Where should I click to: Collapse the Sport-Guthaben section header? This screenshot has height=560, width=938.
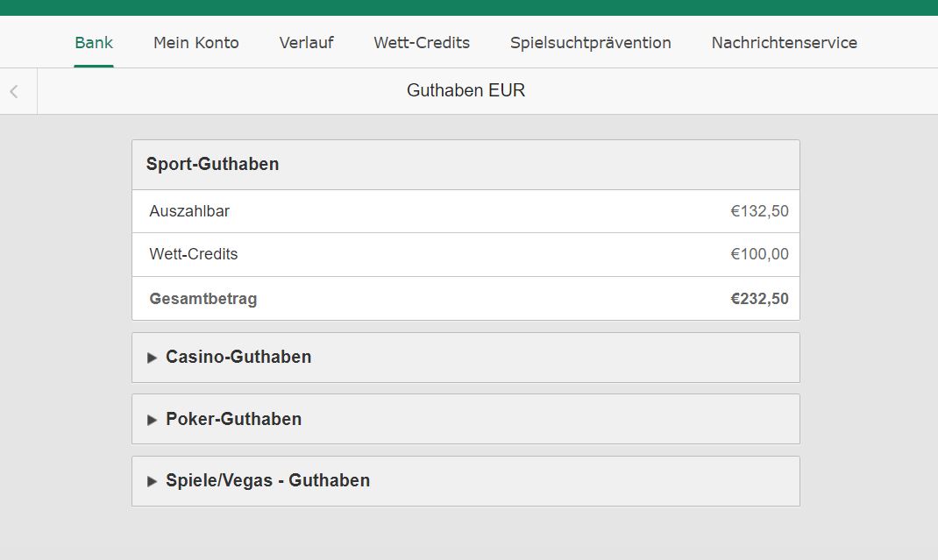(x=213, y=165)
